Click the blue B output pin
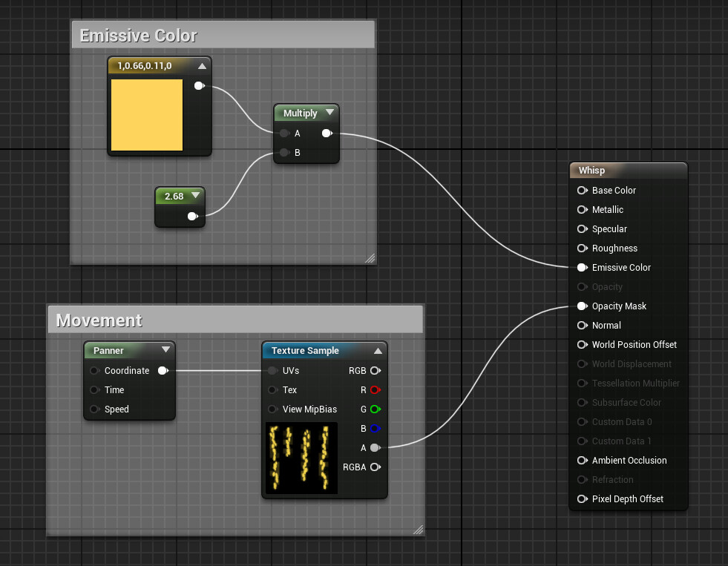Screen dimensions: 728x566 pyautogui.click(x=375, y=429)
